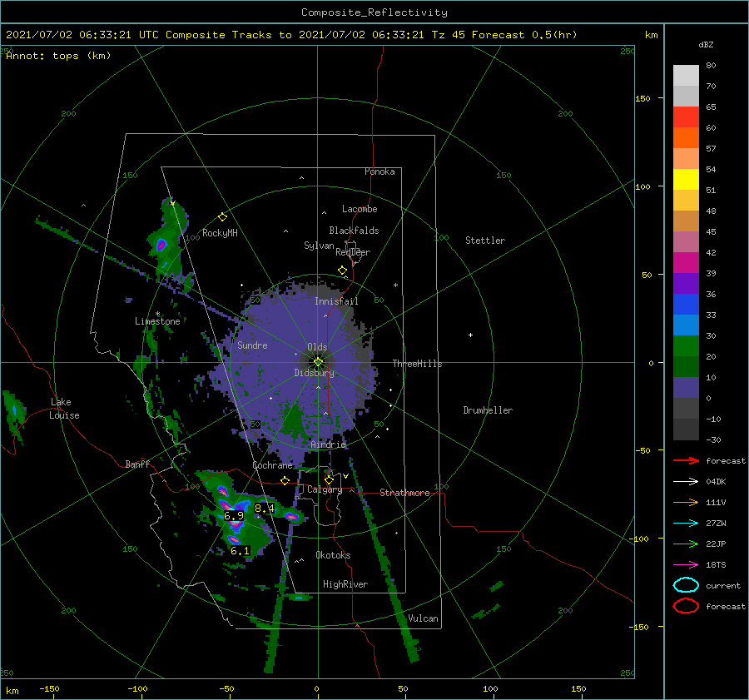Click the radar site marker at map center

tap(318, 362)
